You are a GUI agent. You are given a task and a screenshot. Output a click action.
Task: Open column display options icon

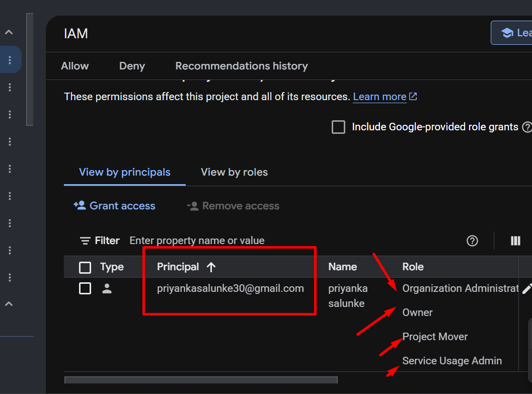point(515,241)
